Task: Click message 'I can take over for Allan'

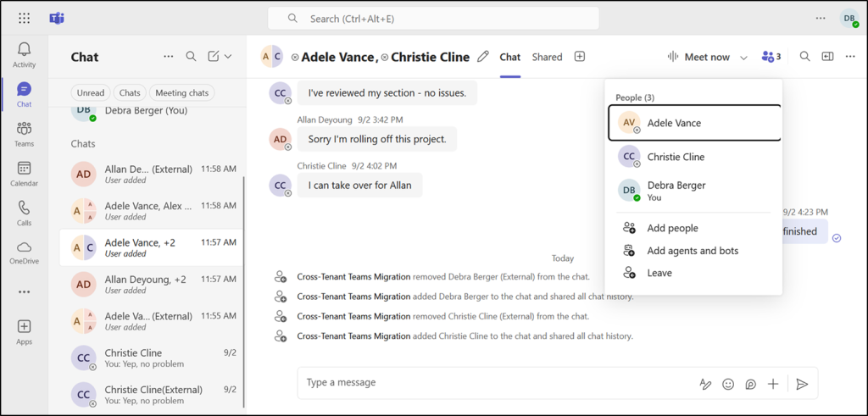Action: pos(359,185)
